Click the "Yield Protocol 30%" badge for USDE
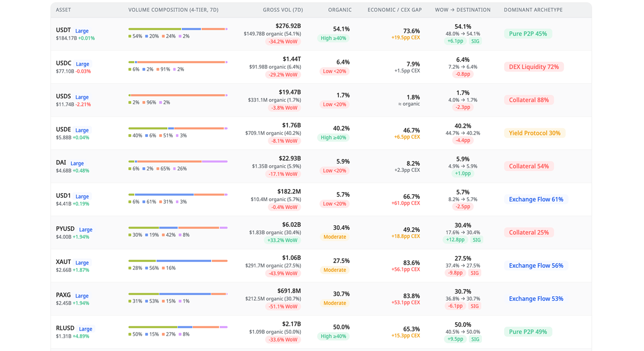Screen dimensions: 644x351 tap(534, 133)
